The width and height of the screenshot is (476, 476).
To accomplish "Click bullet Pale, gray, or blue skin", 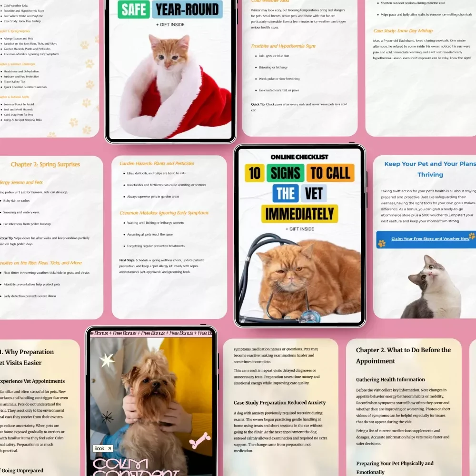I will tap(274, 56).
